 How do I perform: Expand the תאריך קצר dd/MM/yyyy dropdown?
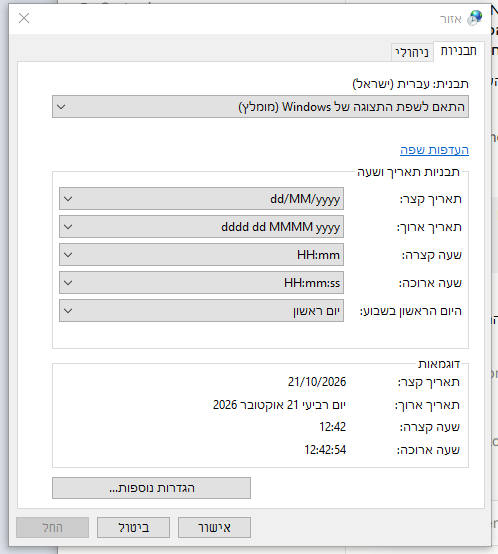click(x=201, y=199)
